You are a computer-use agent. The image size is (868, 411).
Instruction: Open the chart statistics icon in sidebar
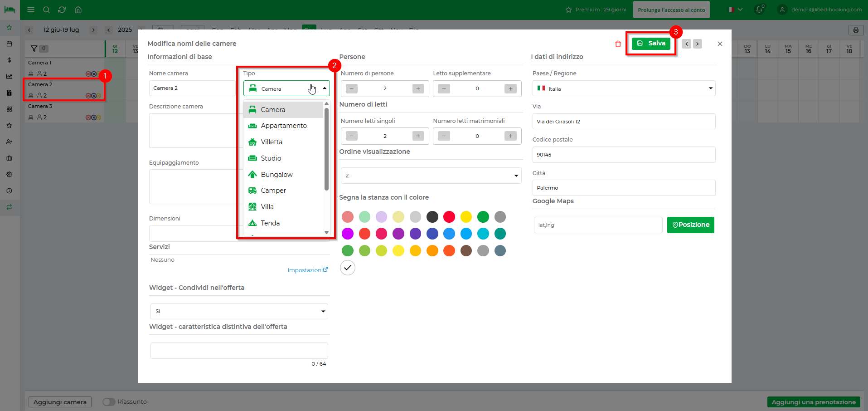[9, 77]
